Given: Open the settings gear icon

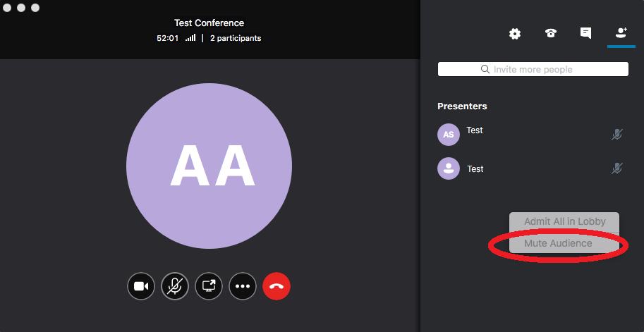Looking at the screenshot, I should pyautogui.click(x=515, y=33).
